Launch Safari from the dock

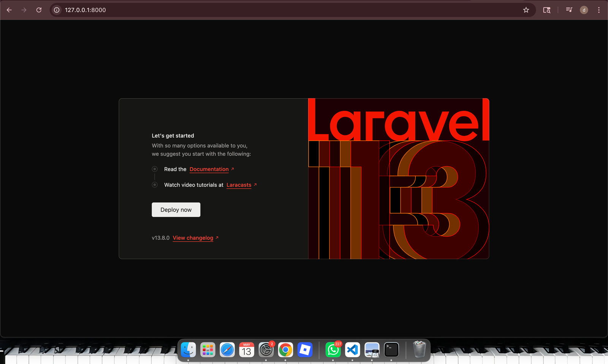coord(227,350)
